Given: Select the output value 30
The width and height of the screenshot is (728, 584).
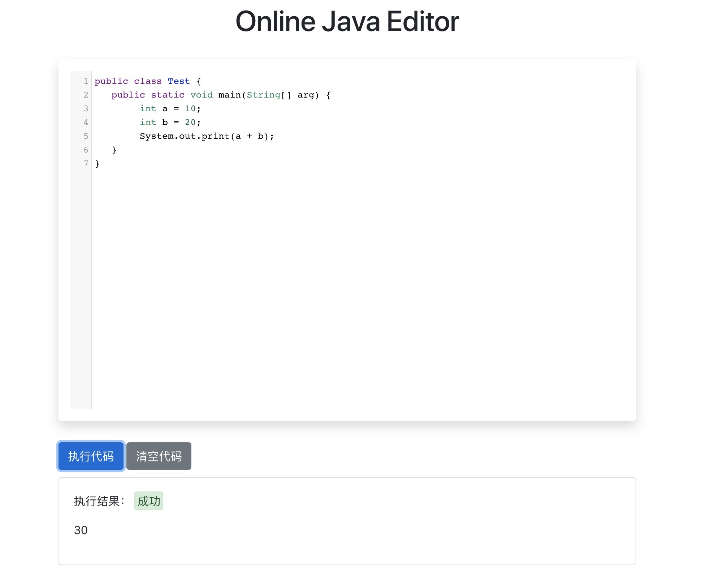Looking at the screenshot, I should click(x=81, y=530).
